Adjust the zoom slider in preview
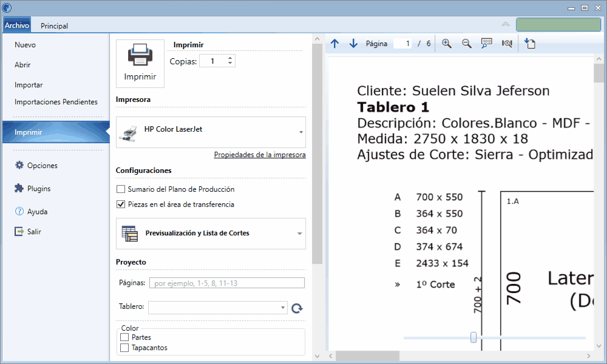This screenshot has width=607, height=364. (473, 337)
